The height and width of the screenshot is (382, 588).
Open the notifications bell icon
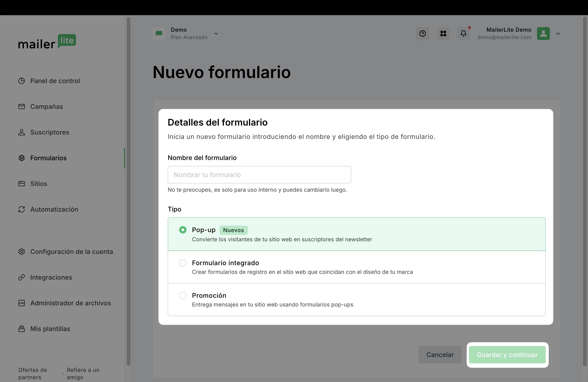click(464, 34)
